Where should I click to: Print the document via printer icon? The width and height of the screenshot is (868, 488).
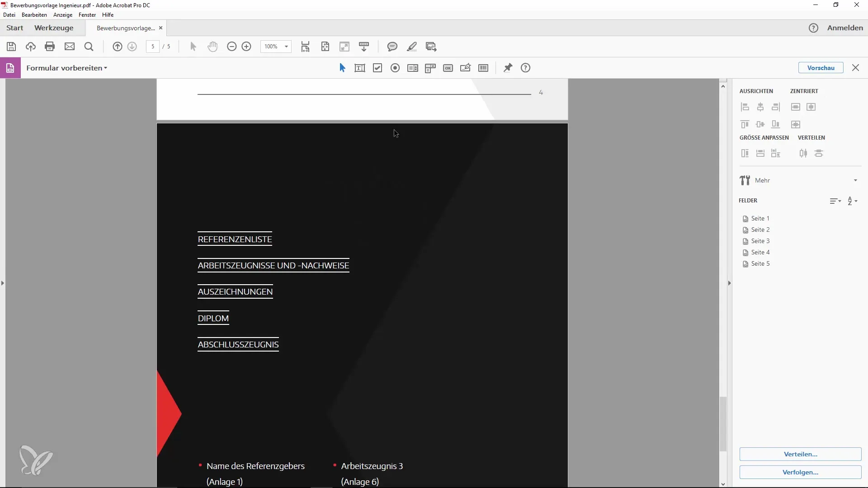pos(50,47)
